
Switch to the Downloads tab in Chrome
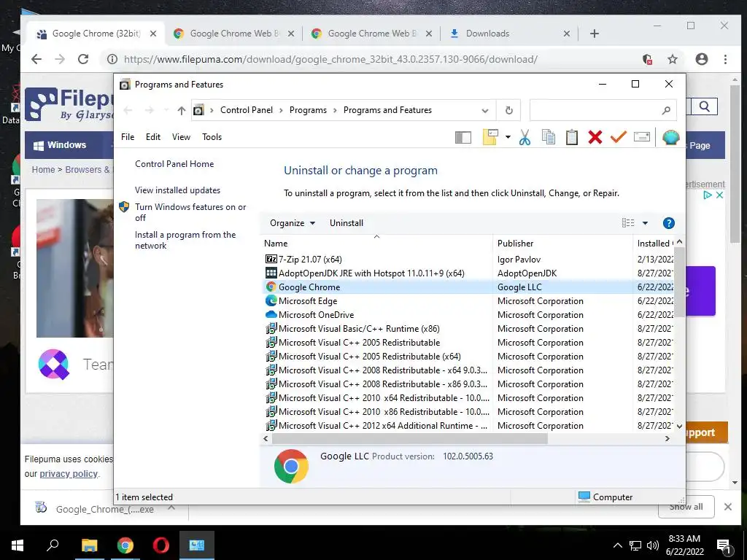click(508, 34)
